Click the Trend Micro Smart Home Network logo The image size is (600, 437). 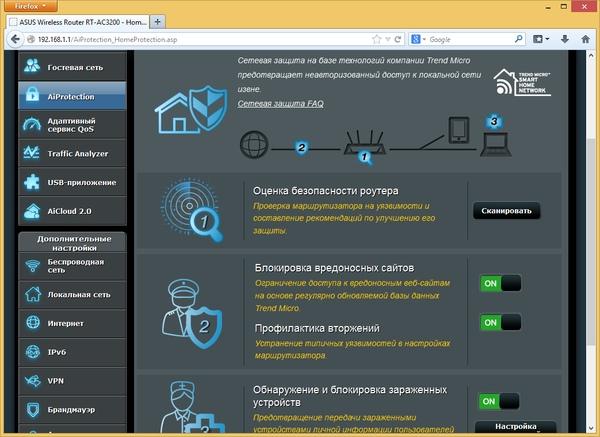522,82
